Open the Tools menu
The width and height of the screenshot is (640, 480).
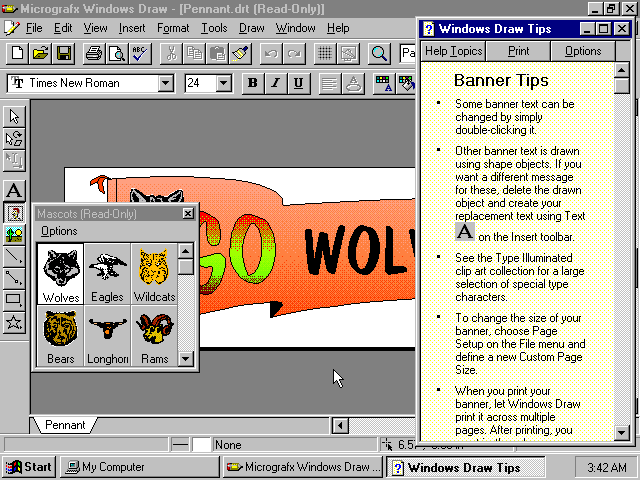(x=214, y=28)
